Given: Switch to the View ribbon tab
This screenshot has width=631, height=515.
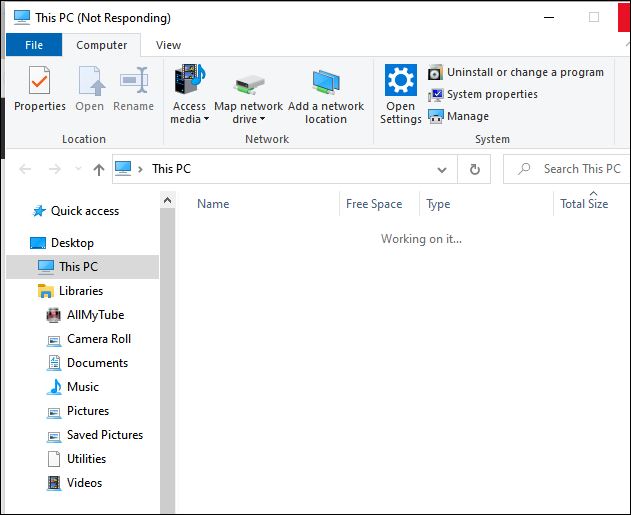Looking at the screenshot, I should point(168,45).
